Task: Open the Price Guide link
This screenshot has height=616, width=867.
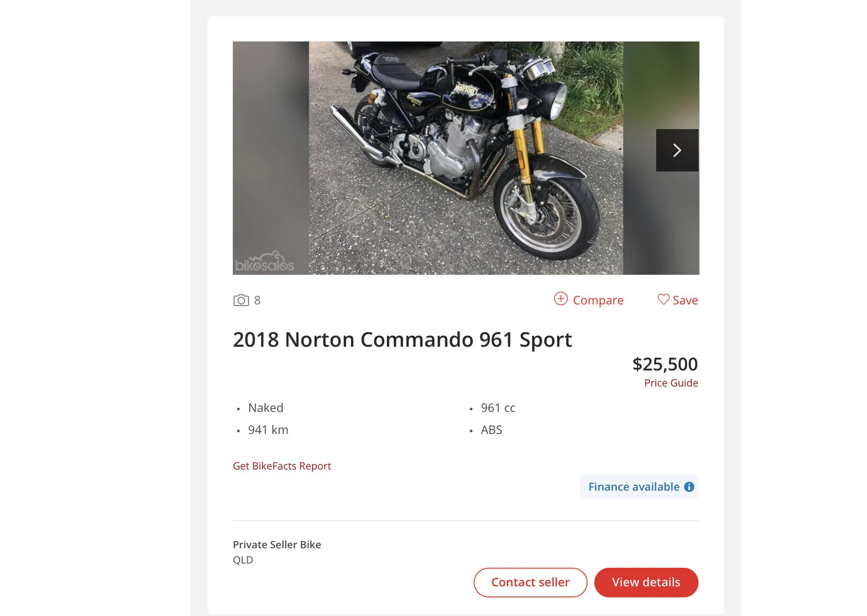Action: [671, 383]
